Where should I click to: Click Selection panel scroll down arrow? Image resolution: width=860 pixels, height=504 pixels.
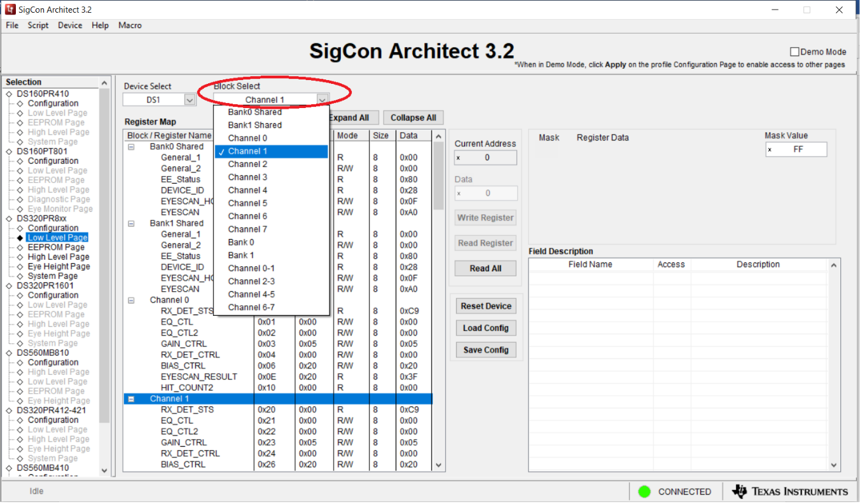(105, 471)
